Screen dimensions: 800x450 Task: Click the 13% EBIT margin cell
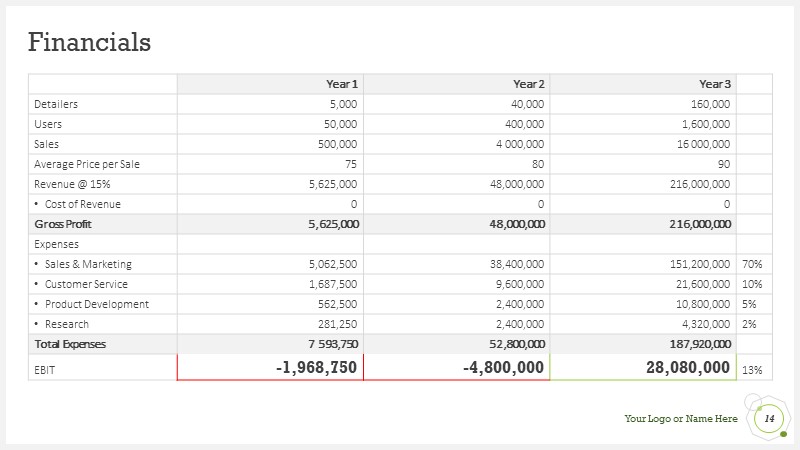pyautogui.click(x=752, y=370)
